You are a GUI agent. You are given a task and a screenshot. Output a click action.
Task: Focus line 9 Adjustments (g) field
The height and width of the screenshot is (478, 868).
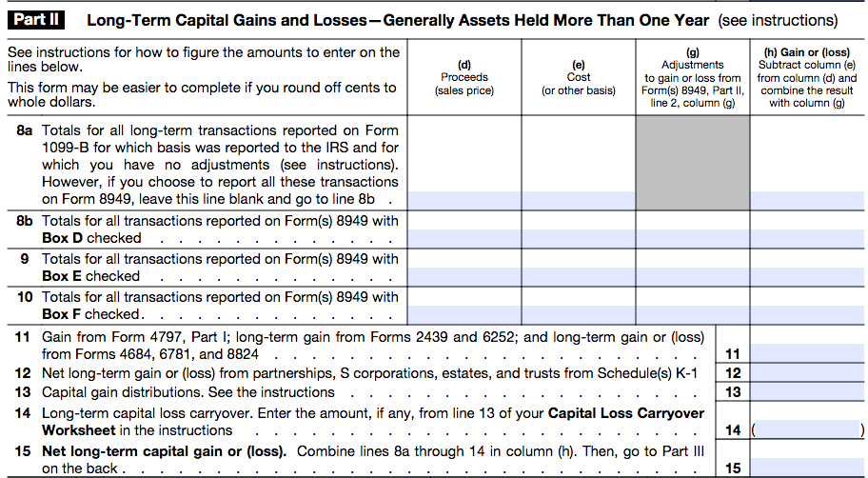pyautogui.click(x=692, y=276)
